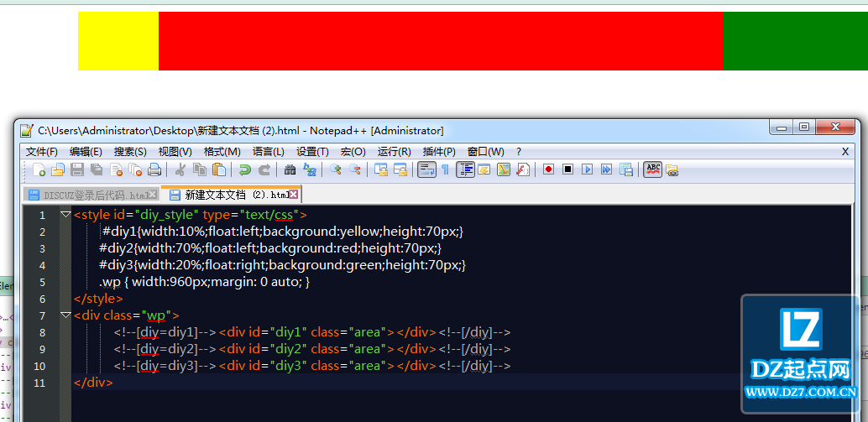
Task: Toggle ABC spell check button
Action: tap(654, 169)
